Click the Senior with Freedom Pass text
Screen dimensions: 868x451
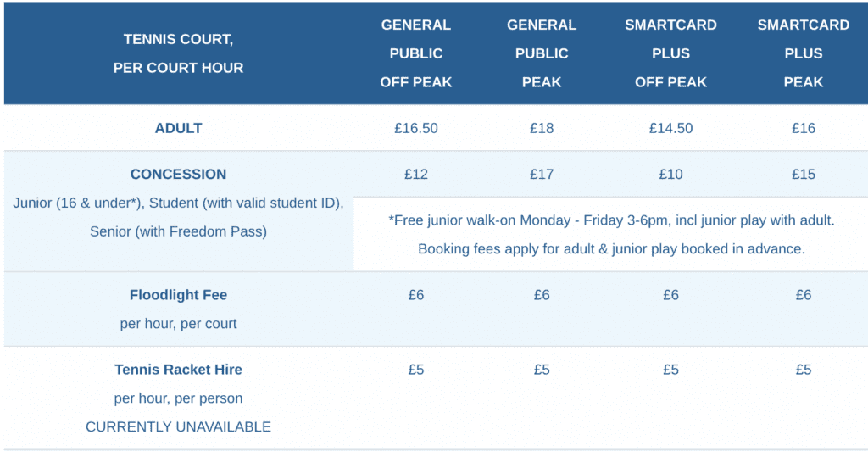click(x=178, y=231)
